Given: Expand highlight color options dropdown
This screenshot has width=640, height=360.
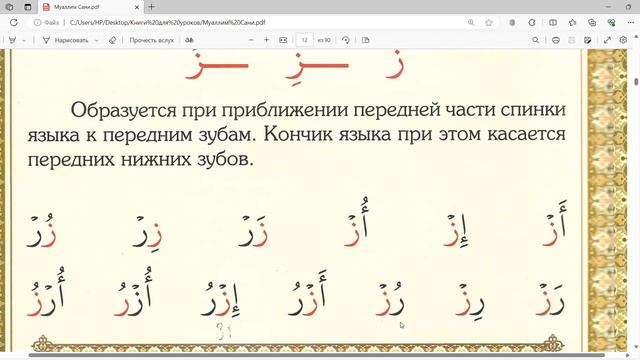Looking at the screenshot, I should point(24,40).
